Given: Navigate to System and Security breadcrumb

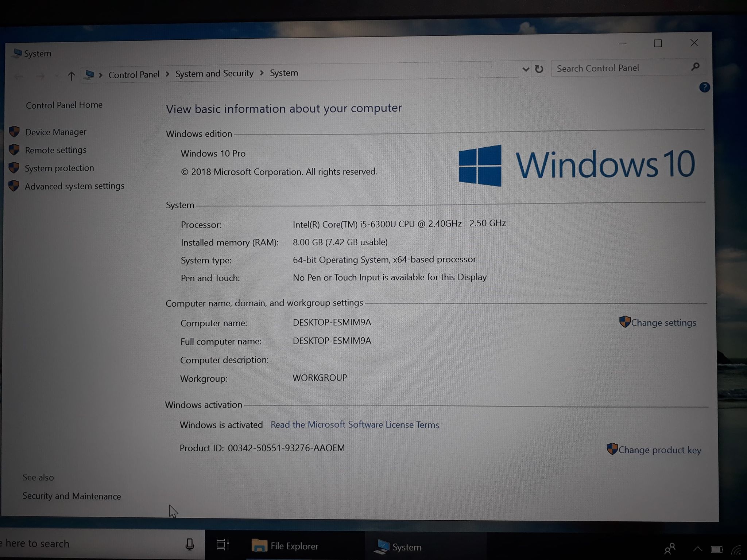Looking at the screenshot, I should [x=214, y=74].
